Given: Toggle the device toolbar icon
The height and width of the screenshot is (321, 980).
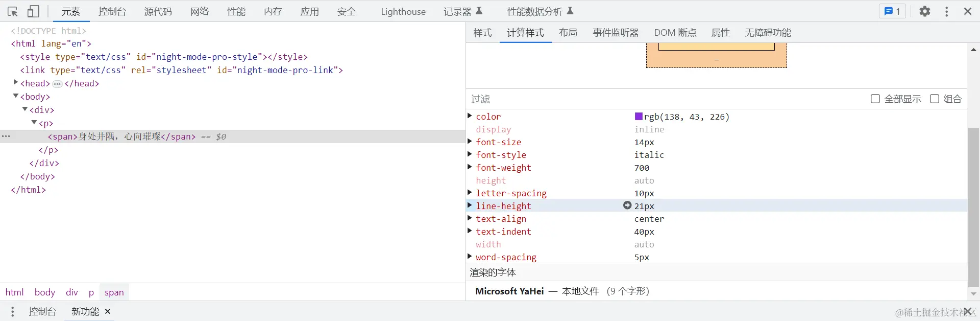Looking at the screenshot, I should pyautogui.click(x=33, y=11).
